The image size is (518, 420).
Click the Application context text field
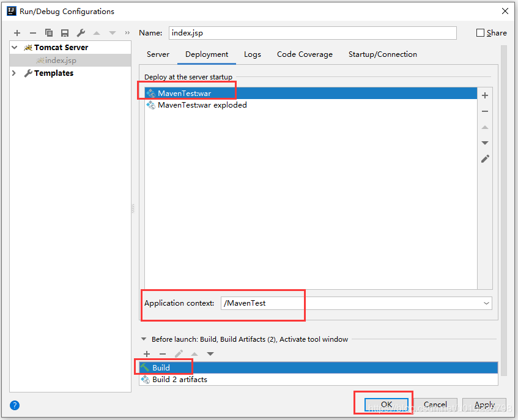(x=356, y=303)
